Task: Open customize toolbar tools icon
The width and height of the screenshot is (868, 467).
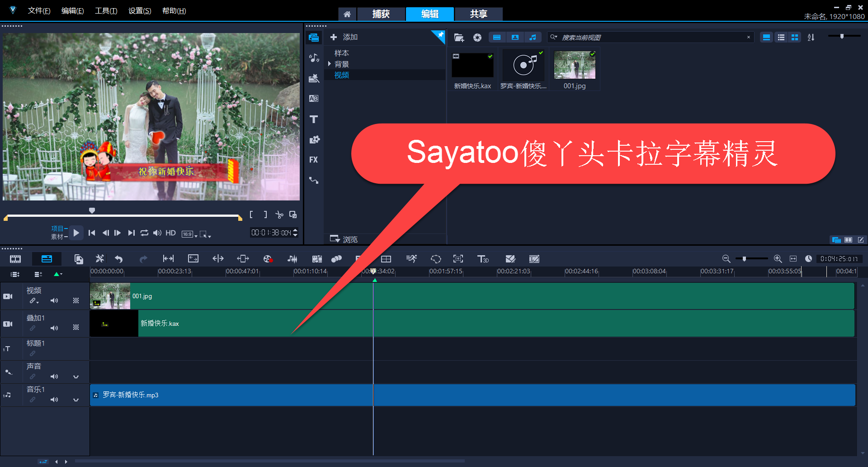Action: (100, 259)
